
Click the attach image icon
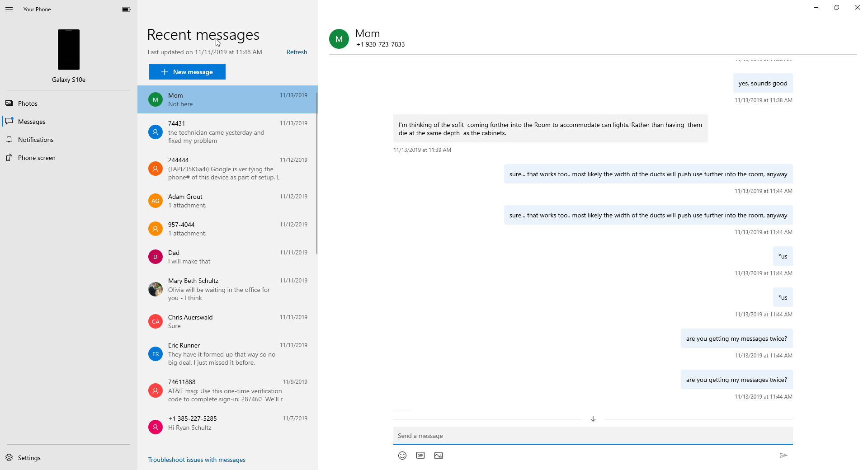pyautogui.click(x=439, y=456)
